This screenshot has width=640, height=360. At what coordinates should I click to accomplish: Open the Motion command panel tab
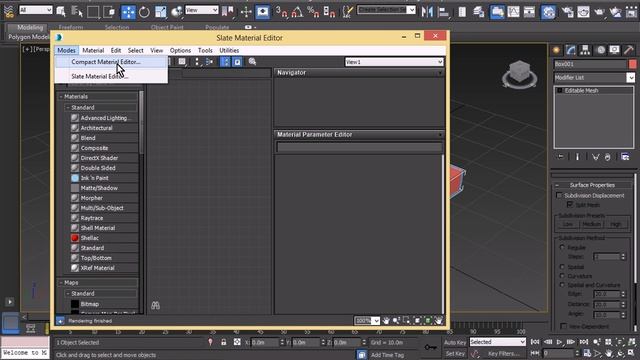(600, 50)
